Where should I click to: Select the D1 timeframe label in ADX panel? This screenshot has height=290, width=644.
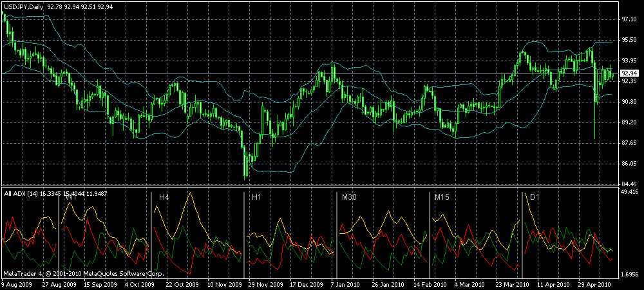click(x=535, y=198)
